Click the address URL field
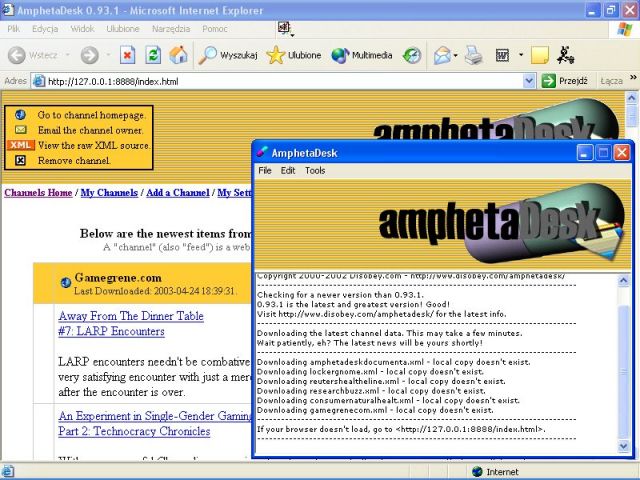640x480 pixels. [284, 81]
